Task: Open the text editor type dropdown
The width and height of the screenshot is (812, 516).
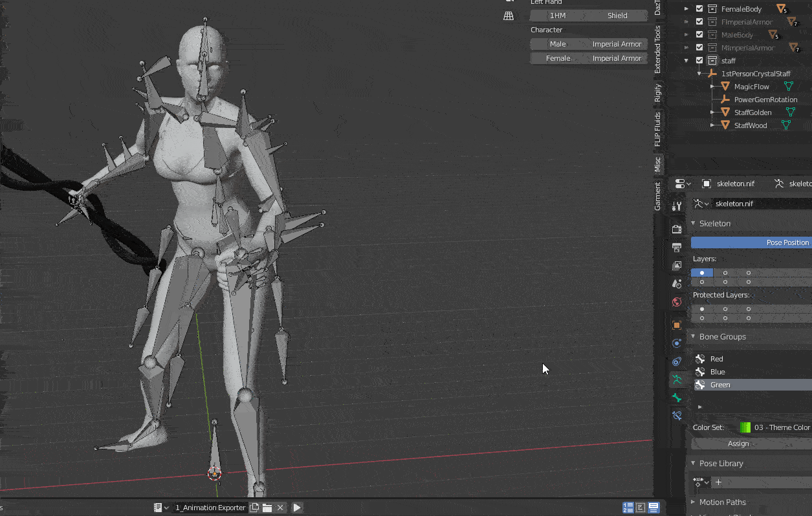Action: 161,508
